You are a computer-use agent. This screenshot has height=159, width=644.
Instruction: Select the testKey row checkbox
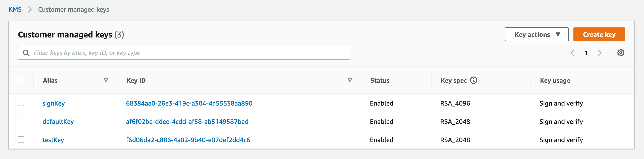point(21,140)
